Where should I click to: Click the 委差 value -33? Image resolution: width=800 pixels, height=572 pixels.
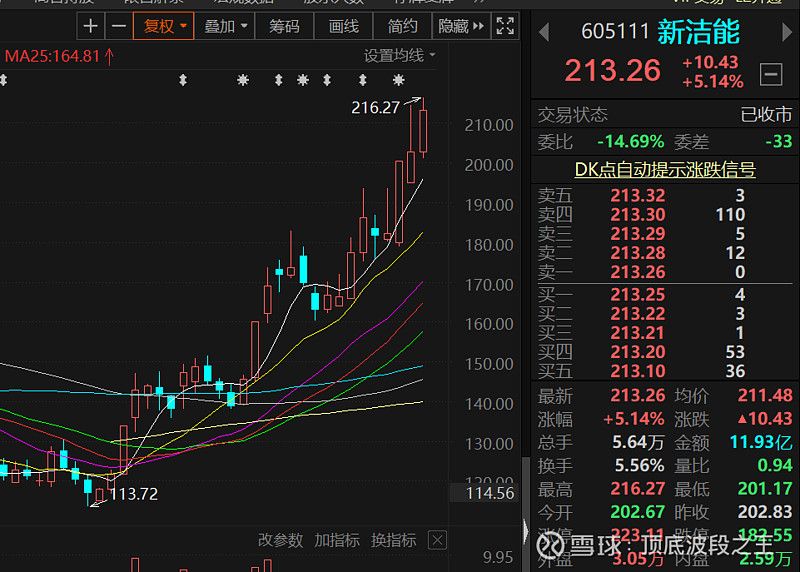pos(779,141)
